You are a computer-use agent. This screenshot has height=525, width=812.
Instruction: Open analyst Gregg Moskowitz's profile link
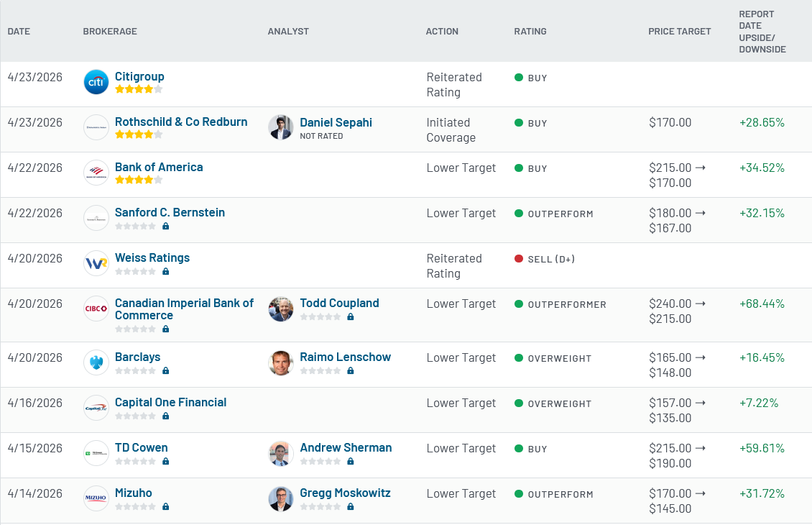(x=346, y=493)
